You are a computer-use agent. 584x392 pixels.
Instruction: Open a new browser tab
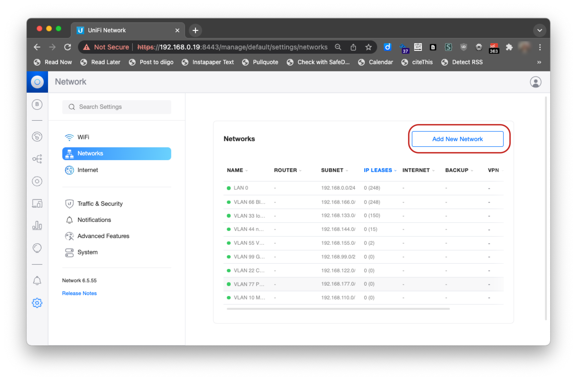195,30
